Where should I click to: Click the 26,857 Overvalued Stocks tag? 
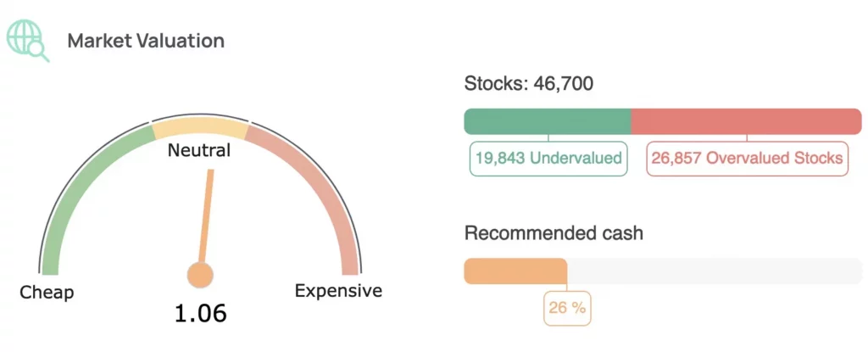coord(747,159)
